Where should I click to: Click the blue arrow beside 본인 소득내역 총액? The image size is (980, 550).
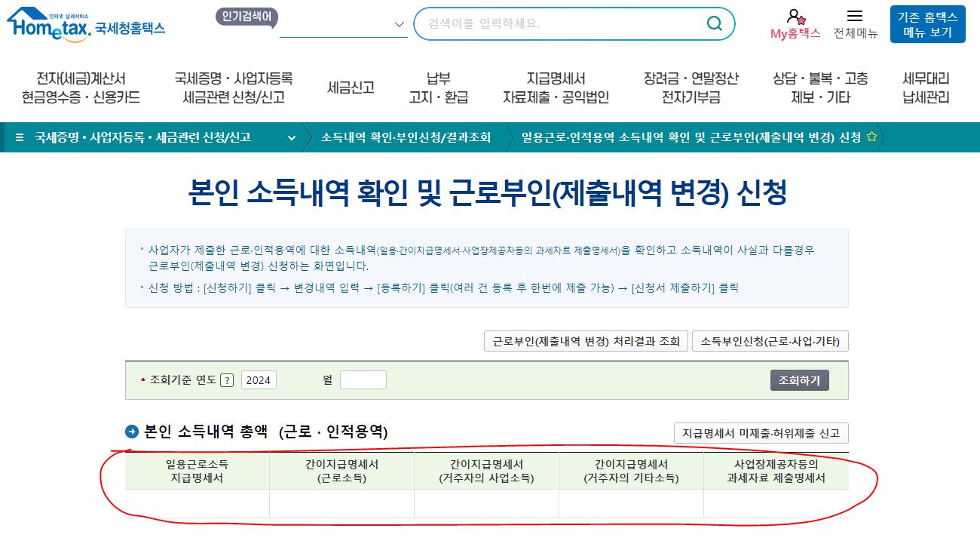133,433
